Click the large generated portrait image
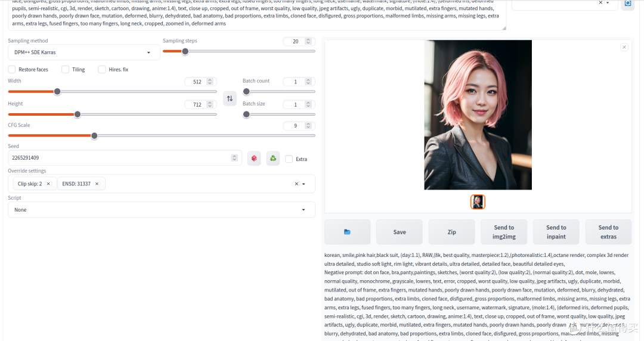The height and width of the screenshot is (341, 644). point(478,115)
